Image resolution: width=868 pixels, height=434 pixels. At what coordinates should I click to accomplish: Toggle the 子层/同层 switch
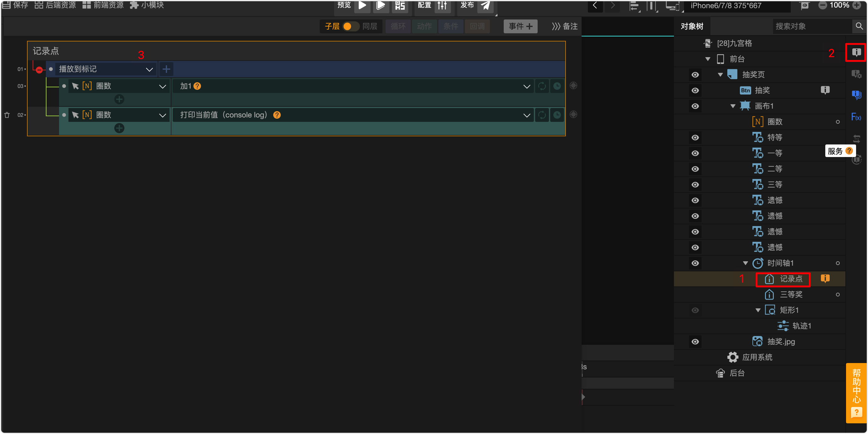pos(350,26)
